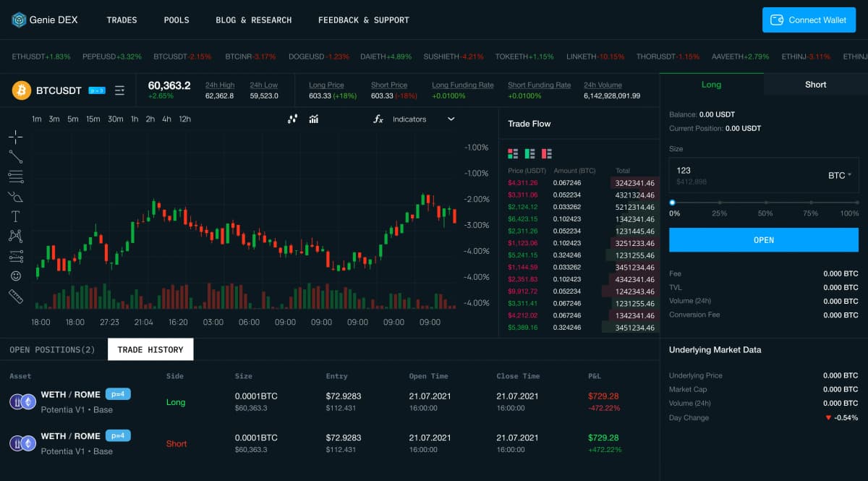The image size is (868, 481).
Task: Pick the text annotation tool
Action: click(16, 216)
